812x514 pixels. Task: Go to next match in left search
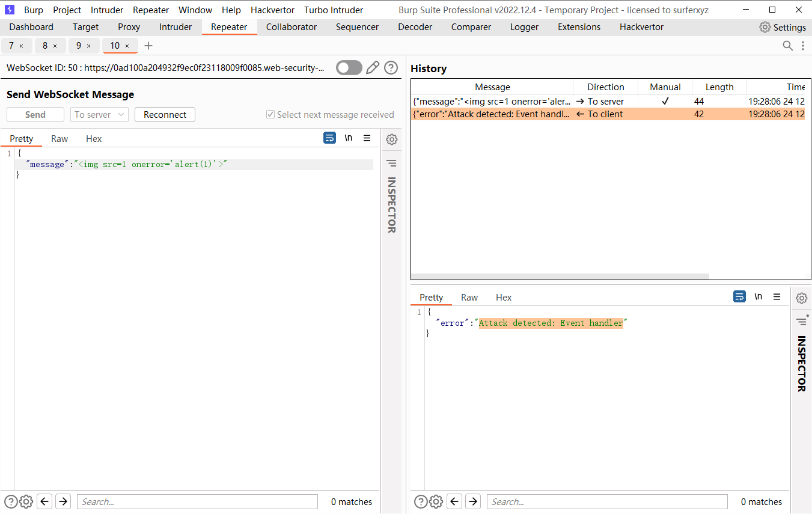click(63, 501)
